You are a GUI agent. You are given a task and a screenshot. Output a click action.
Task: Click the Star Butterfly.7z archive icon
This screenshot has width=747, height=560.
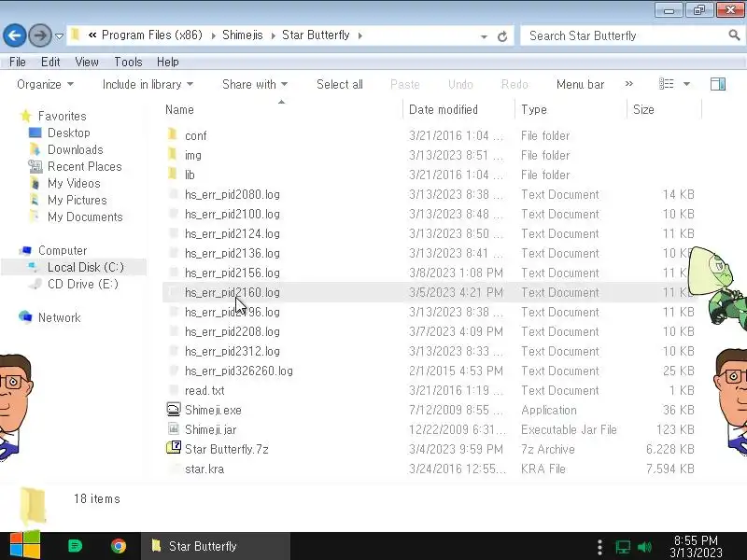[174, 448]
